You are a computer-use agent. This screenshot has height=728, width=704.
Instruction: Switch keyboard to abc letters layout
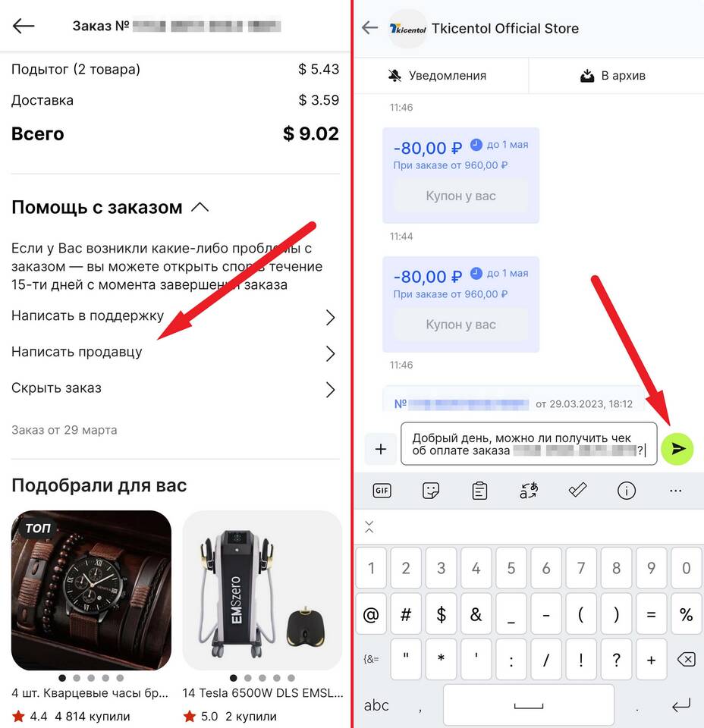(x=376, y=705)
